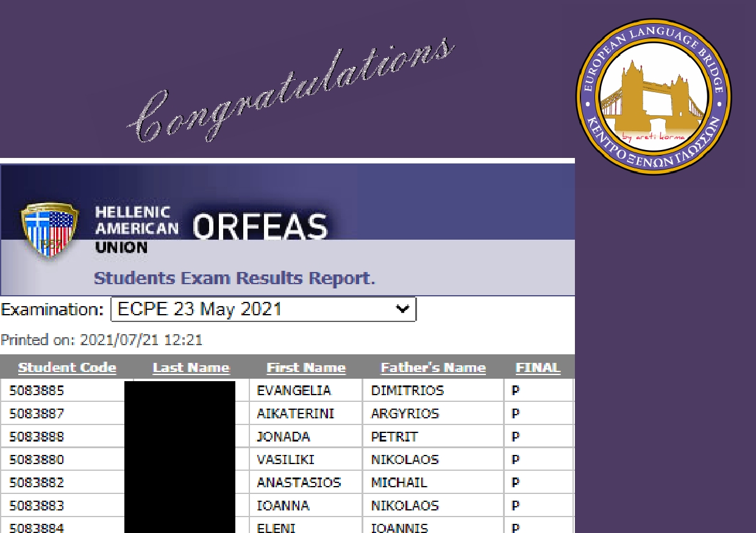Sort by Student Code column header
The image size is (756, 533).
coord(67,368)
